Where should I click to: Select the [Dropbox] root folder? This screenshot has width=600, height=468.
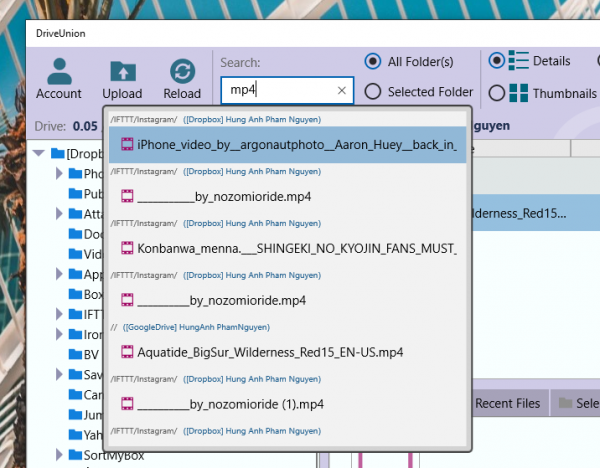click(x=77, y=153)
